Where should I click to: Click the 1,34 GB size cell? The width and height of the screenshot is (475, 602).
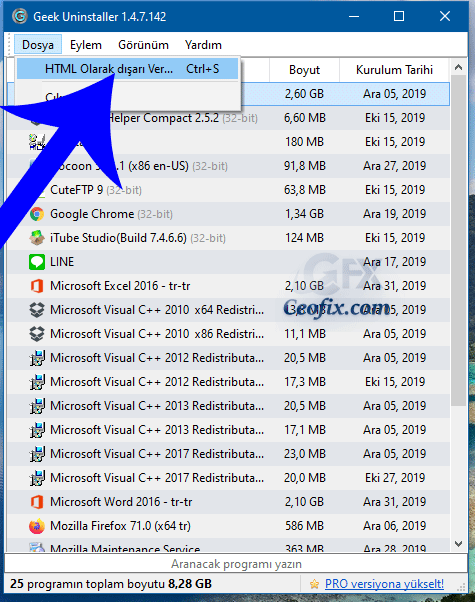click(304, 214)
